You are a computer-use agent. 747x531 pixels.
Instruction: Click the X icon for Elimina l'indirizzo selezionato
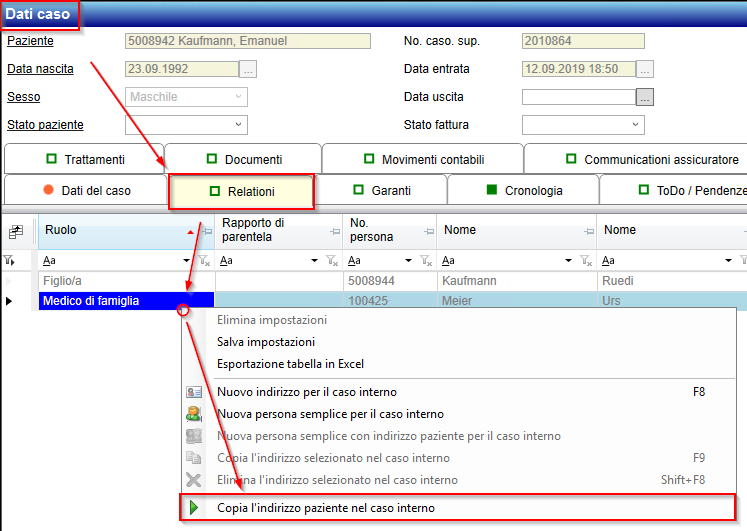click(194, 480)
